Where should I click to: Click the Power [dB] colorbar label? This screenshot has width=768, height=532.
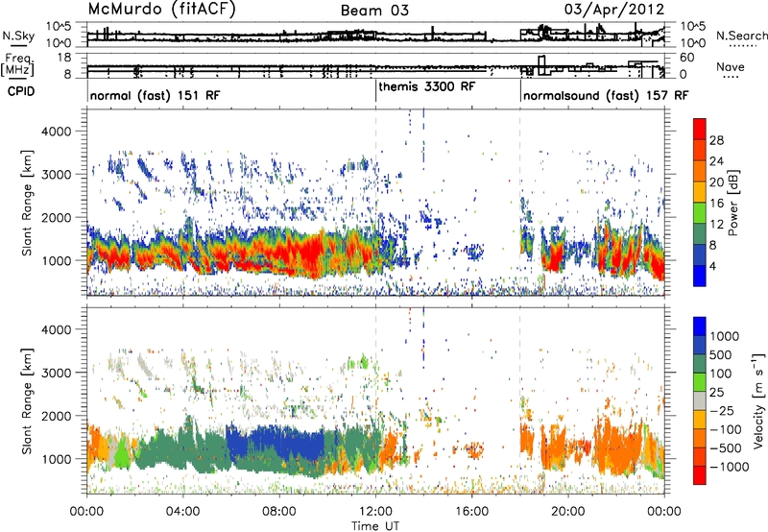(732, 203)
